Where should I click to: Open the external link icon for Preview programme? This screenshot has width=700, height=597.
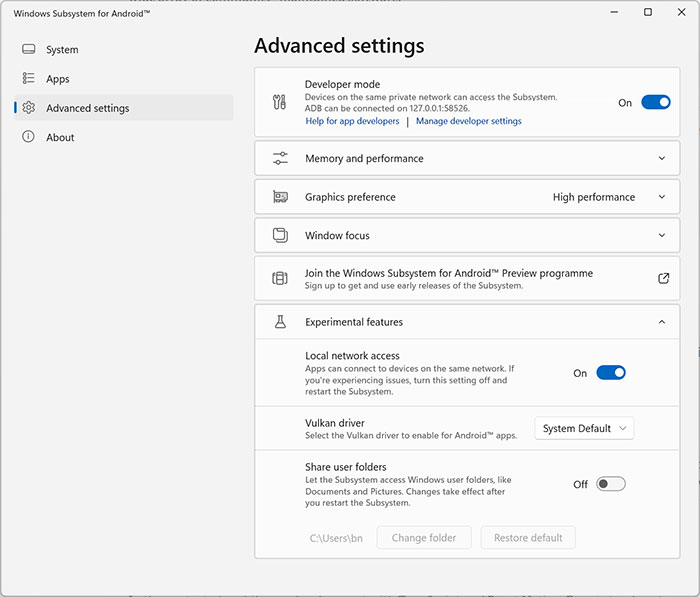tap(663, 278)
